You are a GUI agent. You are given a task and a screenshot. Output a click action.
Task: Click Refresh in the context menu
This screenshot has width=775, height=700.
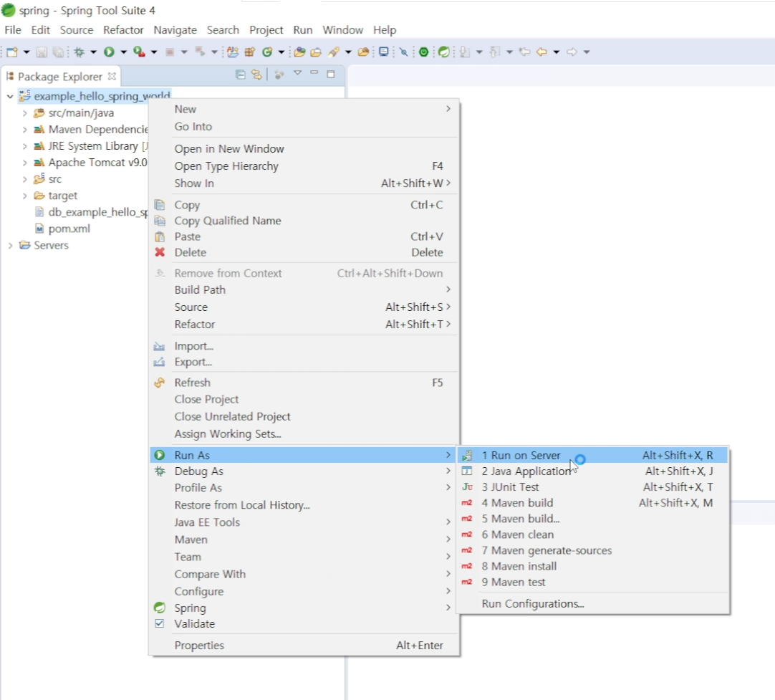click(304, 383)
